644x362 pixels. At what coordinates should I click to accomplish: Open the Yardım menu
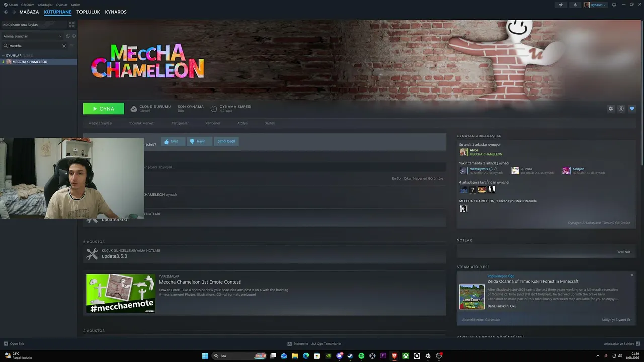click(75, 5)
